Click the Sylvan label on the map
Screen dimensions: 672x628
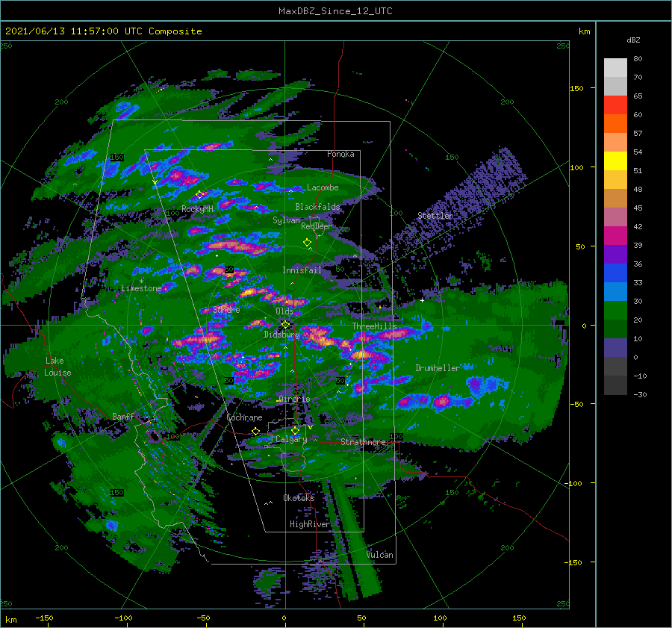pyautogui.click(x=286, y=220)
